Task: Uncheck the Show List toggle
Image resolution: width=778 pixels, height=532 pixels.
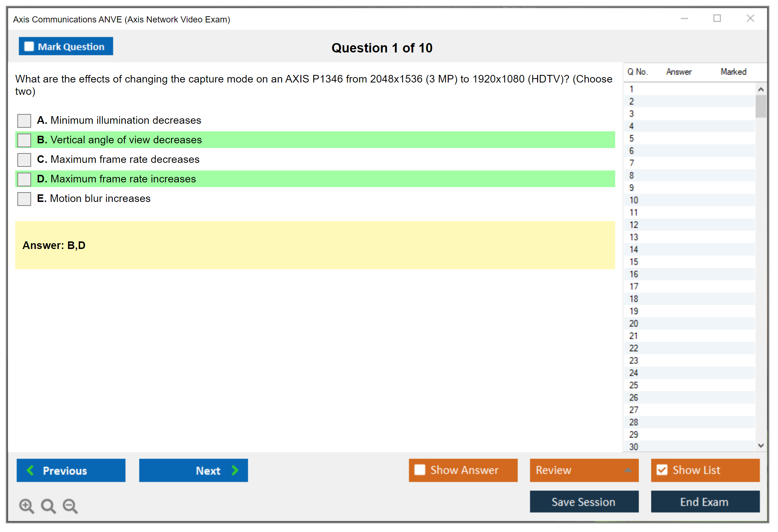Action: [x=662, y=470]
